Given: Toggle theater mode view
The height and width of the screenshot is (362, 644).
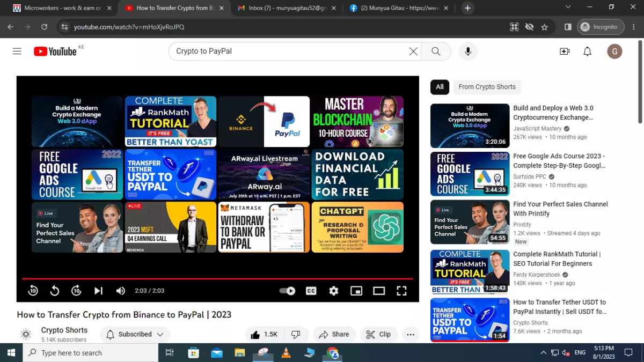Looking at the screenshot, I should tap(379, 291).
